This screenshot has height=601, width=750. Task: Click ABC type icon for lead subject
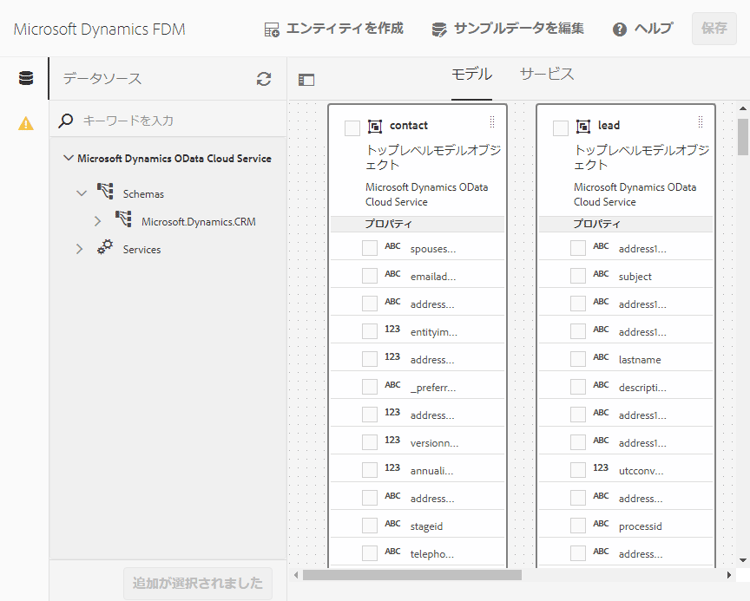[x=601, y=274]
